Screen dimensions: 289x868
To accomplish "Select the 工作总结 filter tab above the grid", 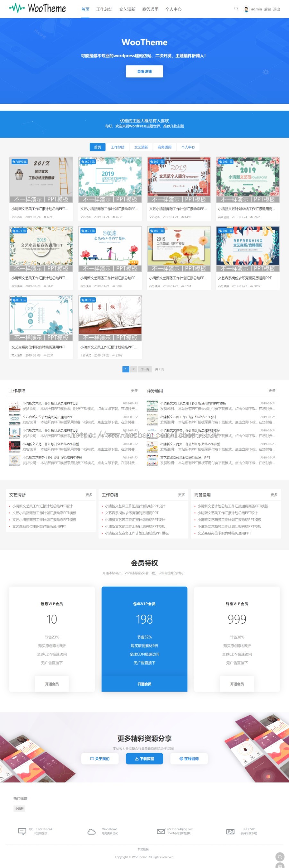I will 118,147.
